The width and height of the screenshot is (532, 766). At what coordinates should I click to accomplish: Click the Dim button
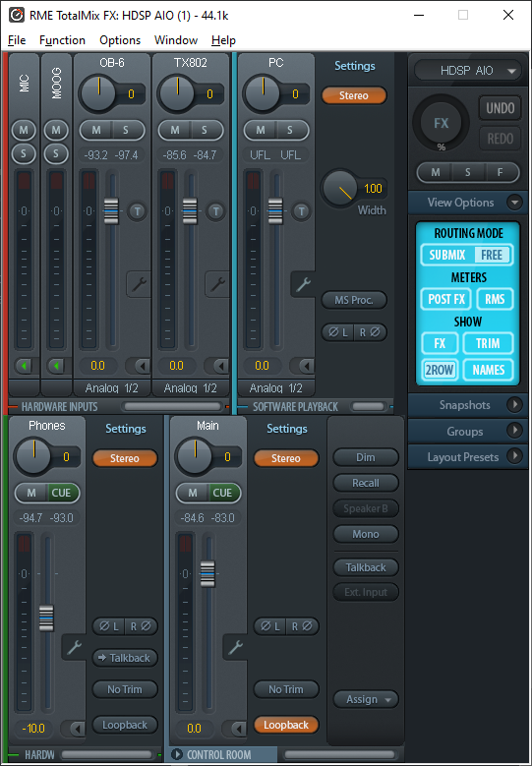(x=366, y=458)
